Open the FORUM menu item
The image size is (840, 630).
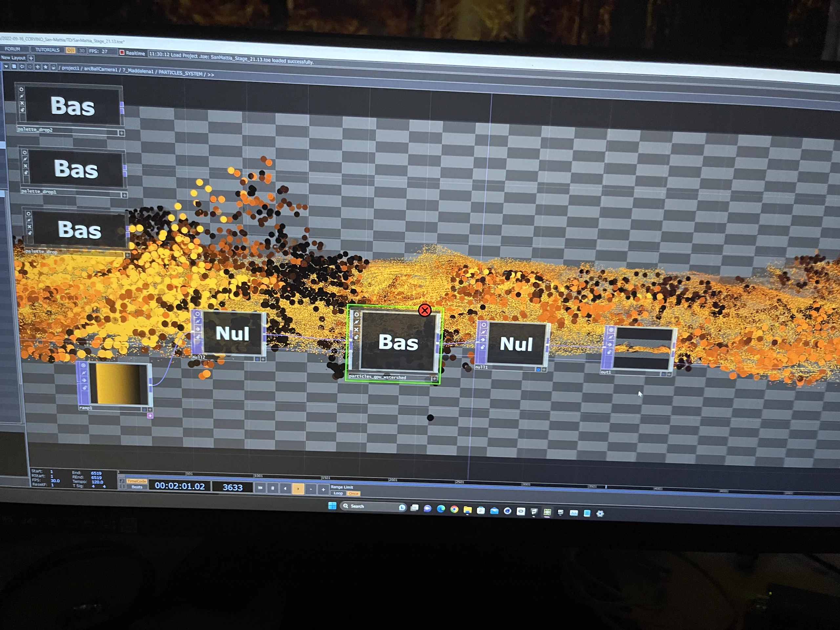click(x=12, y=49)
